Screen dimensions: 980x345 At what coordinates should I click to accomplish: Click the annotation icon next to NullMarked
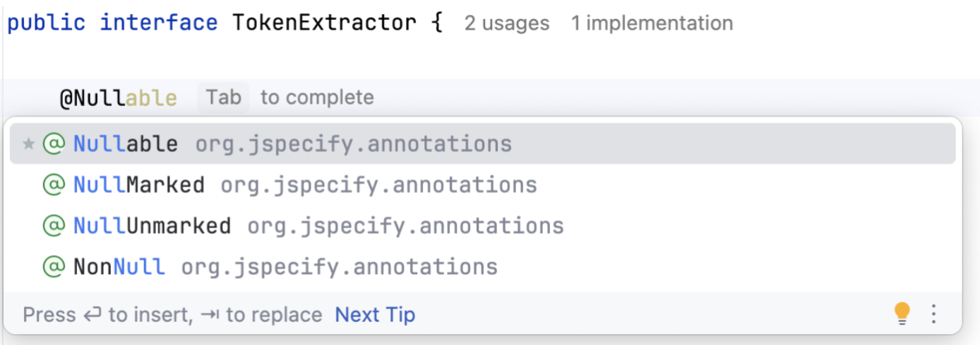pos(54,185)
